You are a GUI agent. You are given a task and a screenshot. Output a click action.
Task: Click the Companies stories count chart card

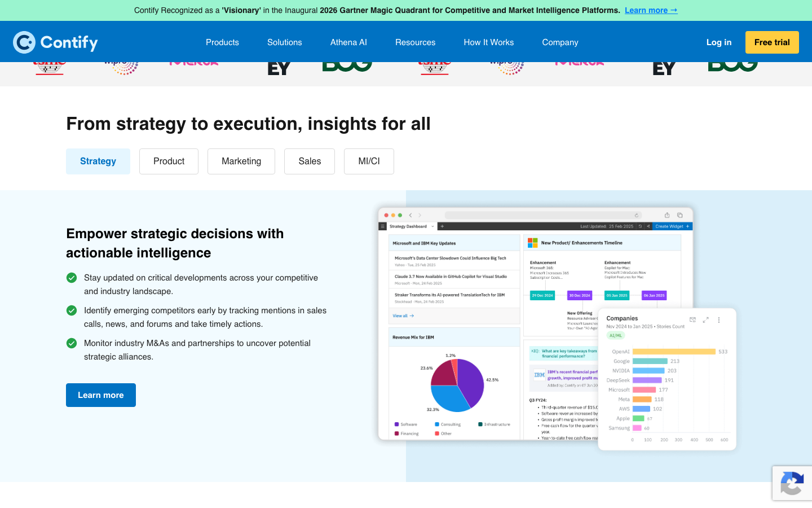pos(667,379)
